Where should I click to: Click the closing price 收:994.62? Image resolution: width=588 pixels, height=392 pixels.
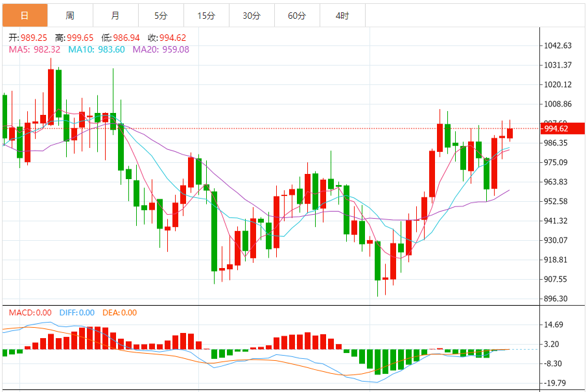(167, 38)
